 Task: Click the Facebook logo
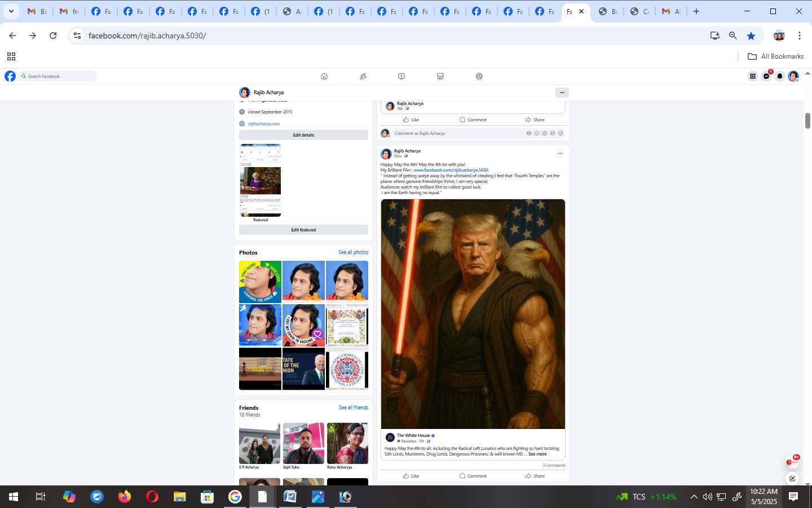(10, 76)
